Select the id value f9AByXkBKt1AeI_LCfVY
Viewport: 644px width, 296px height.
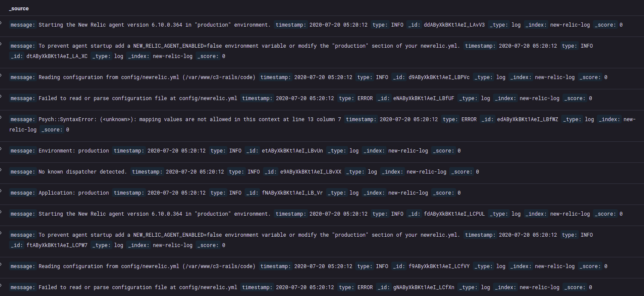[x=439, y=266]
